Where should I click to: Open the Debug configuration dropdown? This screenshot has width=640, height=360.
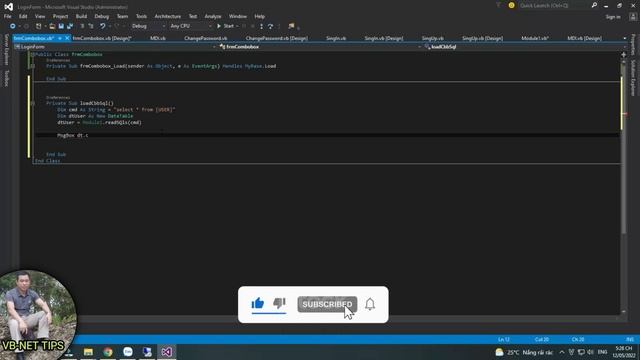(x=148, y=26)
